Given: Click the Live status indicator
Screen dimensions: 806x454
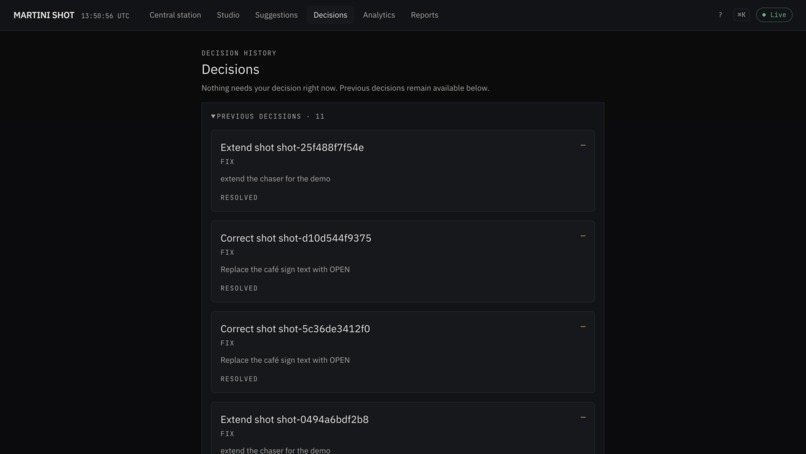Looking at the screenshot, I should pyautogui.click(x=774, y=15).
